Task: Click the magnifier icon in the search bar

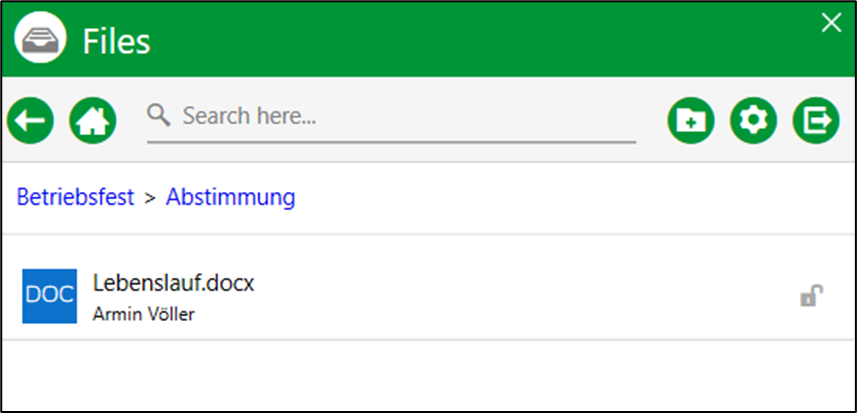Action: (x=159, y=115)
